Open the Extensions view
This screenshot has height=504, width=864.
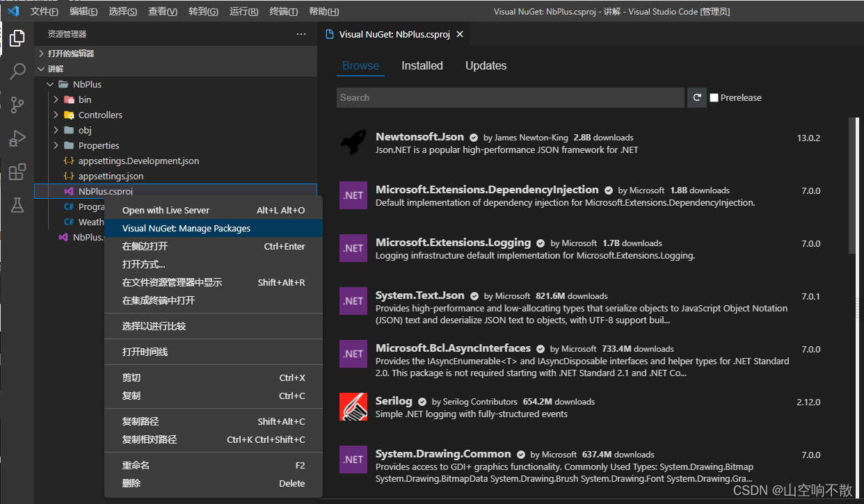[x=17, y=172]
